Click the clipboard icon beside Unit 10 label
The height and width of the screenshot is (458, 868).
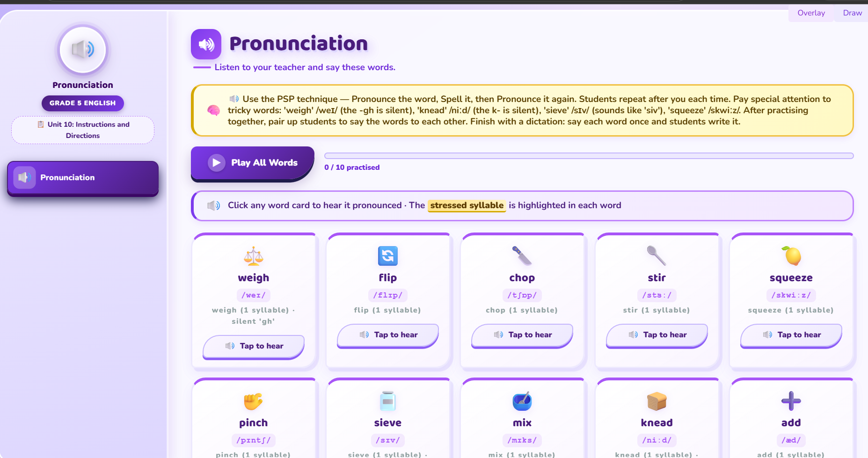tap(41, 124)
